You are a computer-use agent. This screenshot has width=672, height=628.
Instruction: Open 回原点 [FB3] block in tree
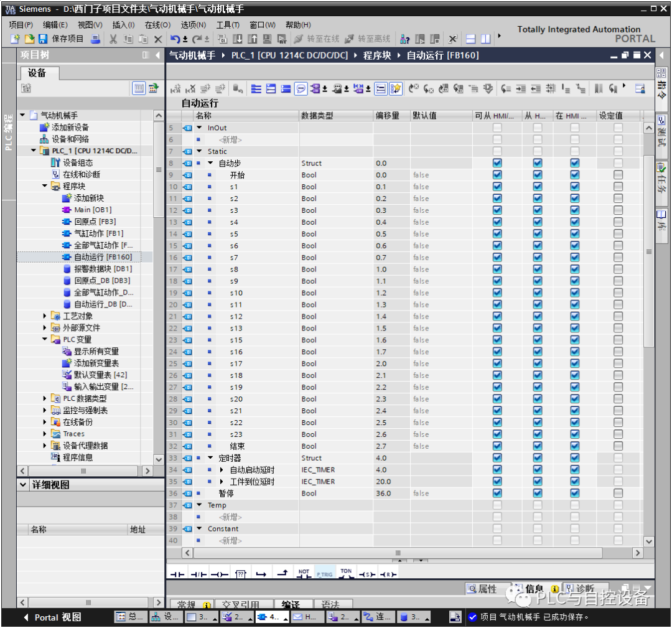[x=89, y=222]
